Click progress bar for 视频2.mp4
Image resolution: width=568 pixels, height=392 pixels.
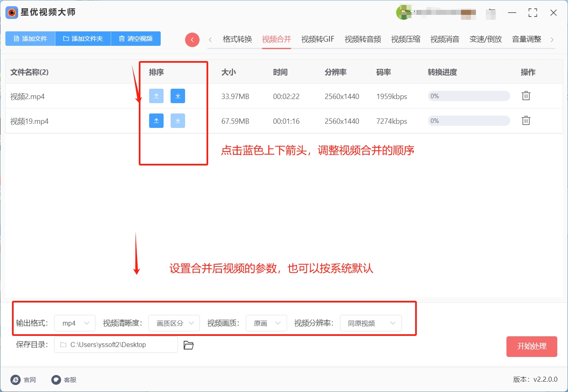[469, 96]
